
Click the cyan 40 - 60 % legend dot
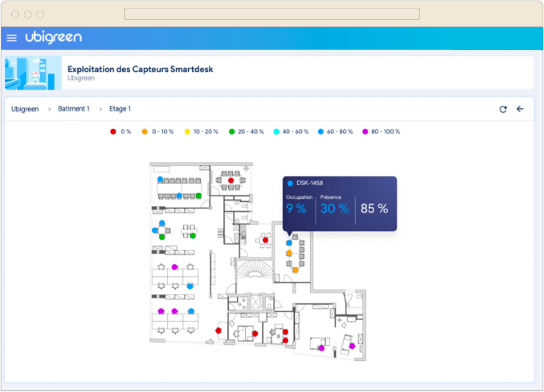click(x=276, y=131)
